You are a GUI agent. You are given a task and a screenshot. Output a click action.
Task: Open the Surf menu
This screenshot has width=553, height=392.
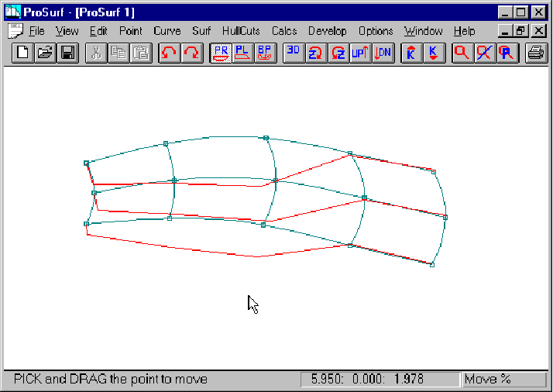click(x=201, y=31)
